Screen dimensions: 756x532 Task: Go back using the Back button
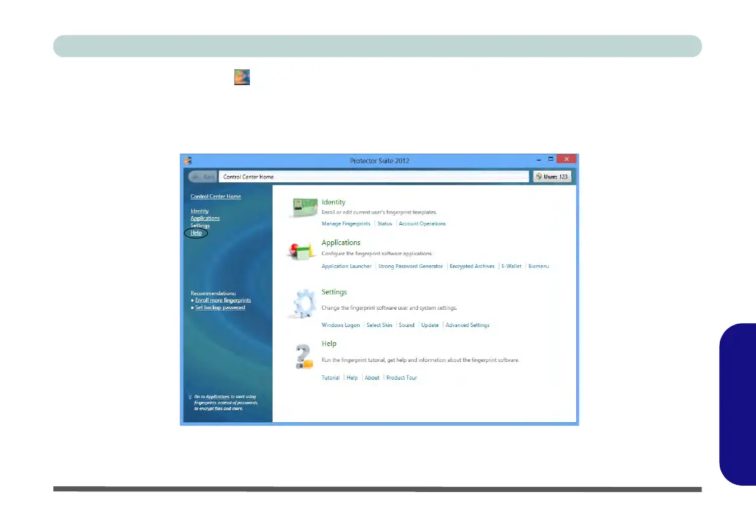tap(203, 177)
